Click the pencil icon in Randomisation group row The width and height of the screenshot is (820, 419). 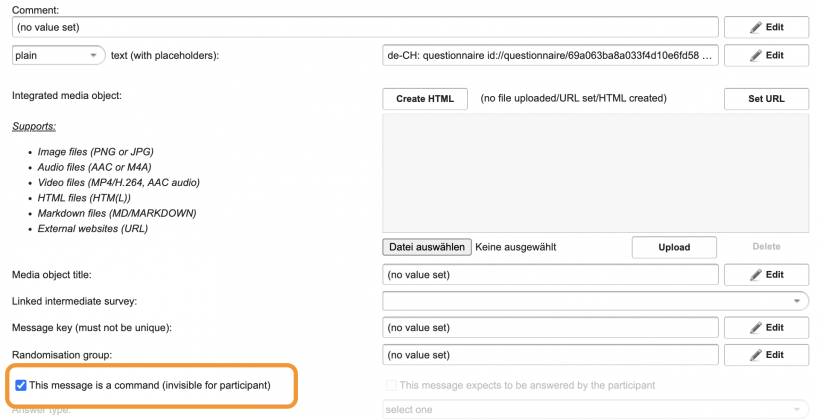756,355
